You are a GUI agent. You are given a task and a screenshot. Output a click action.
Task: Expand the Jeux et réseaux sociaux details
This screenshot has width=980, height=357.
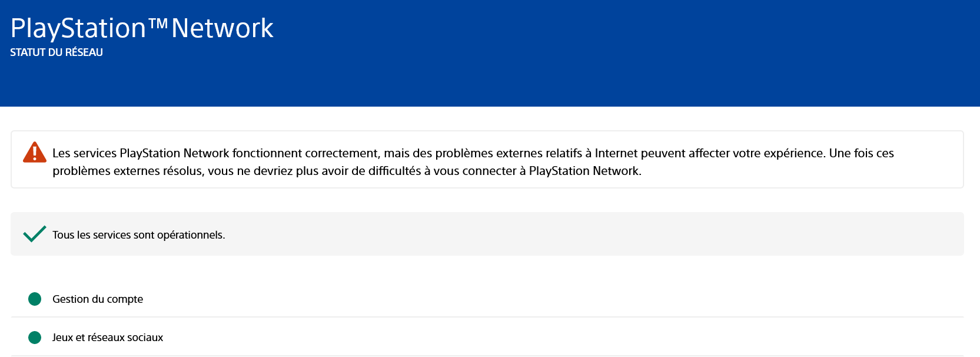pos(107,337)
